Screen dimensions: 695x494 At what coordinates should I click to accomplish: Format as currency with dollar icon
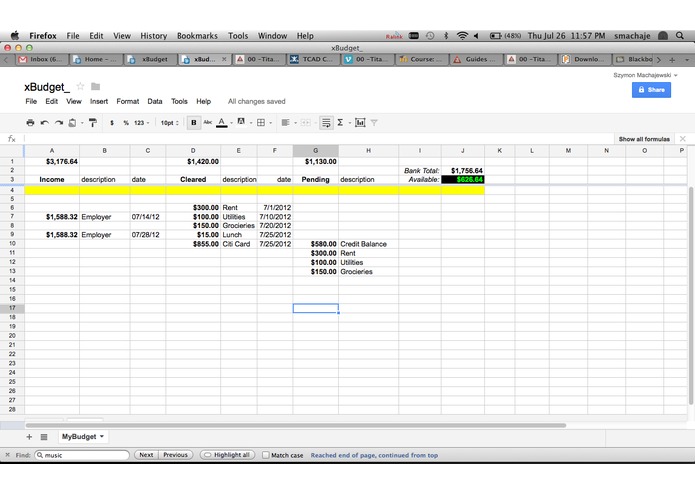point(112,123)
